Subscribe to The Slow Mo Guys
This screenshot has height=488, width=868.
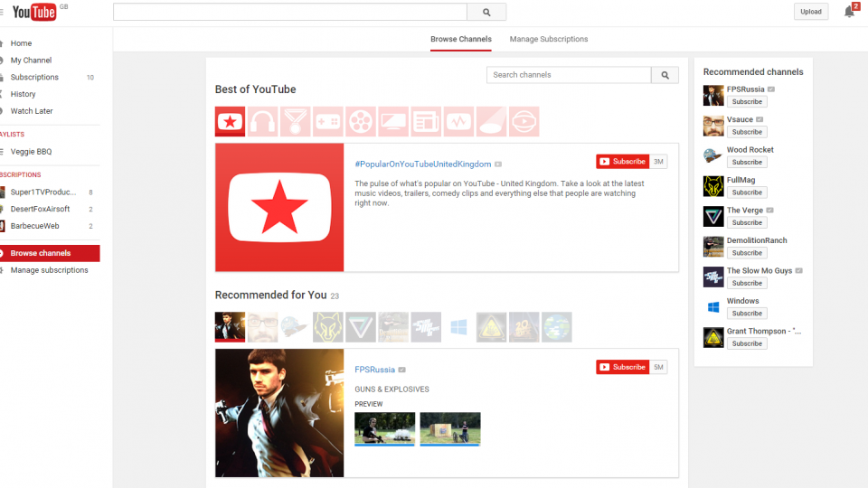tap(747, 283)
